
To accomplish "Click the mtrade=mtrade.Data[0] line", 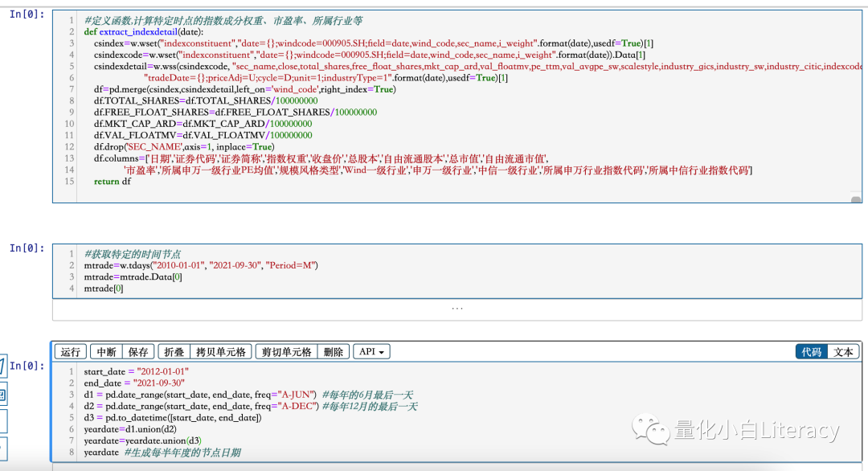I will pyautogui.click(x=133, y=276).
